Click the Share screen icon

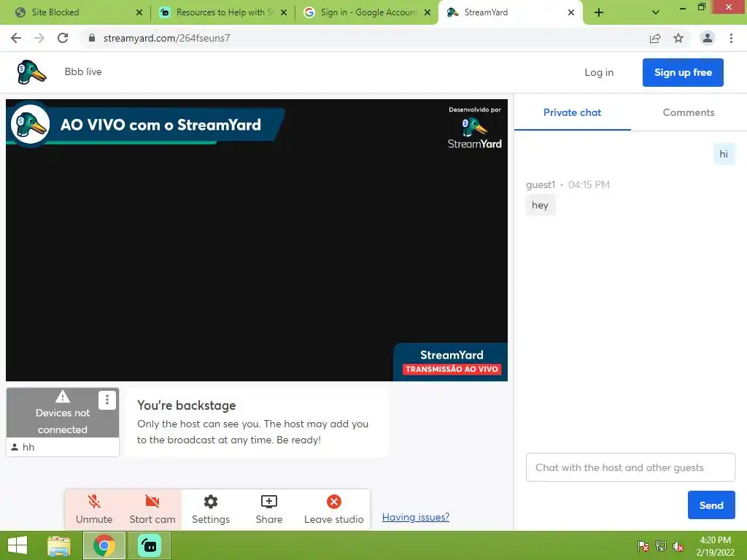(x=268, y=502)
